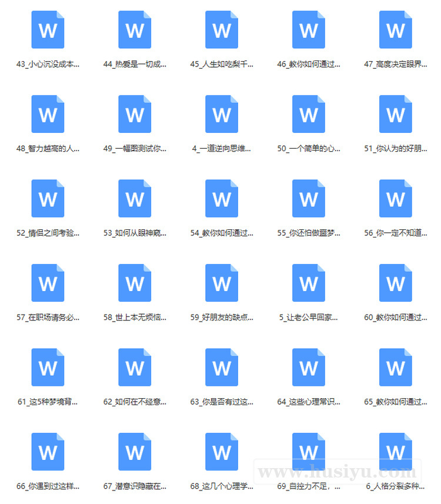Open document icon 49_一幅图测试你

pyautogui.click(x=135, y=114)
